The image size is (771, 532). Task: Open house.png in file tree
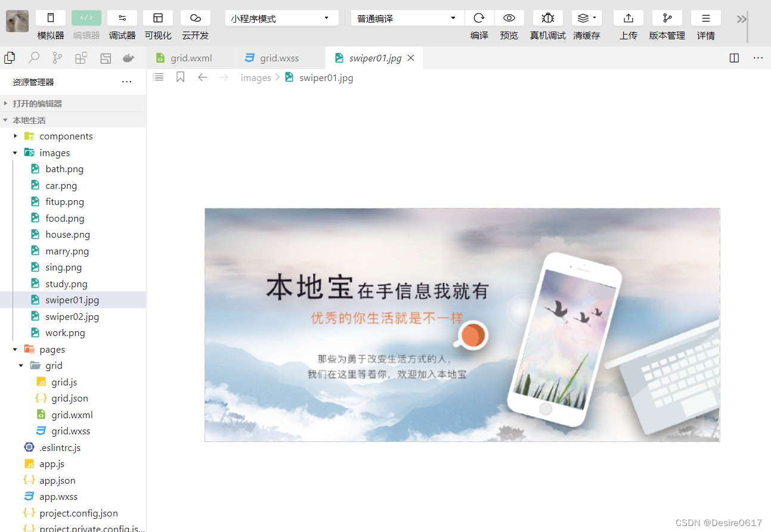point(73,234)
